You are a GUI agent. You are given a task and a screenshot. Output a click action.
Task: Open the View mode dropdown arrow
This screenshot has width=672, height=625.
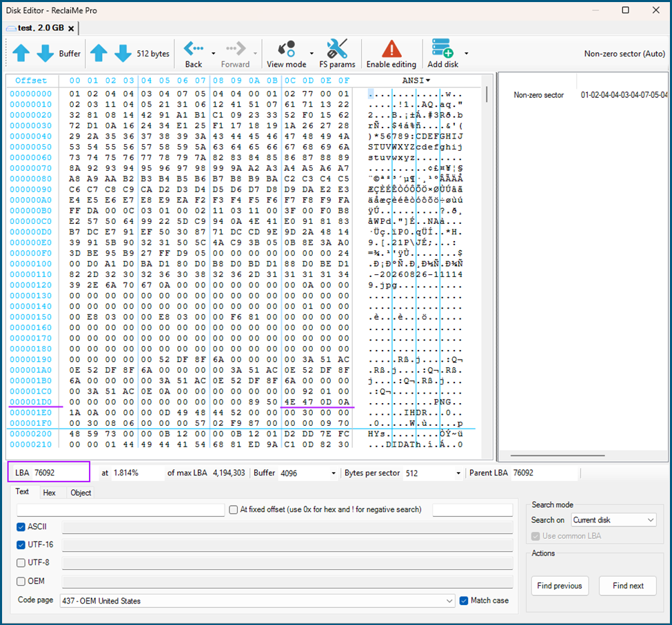tap(312, 54)
